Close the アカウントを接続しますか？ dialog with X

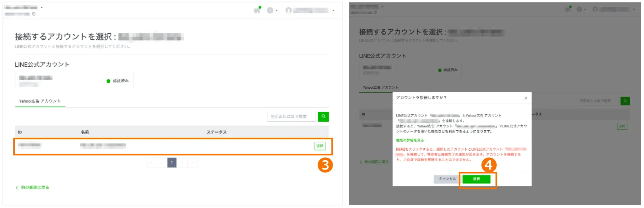(x=526, y=98)
